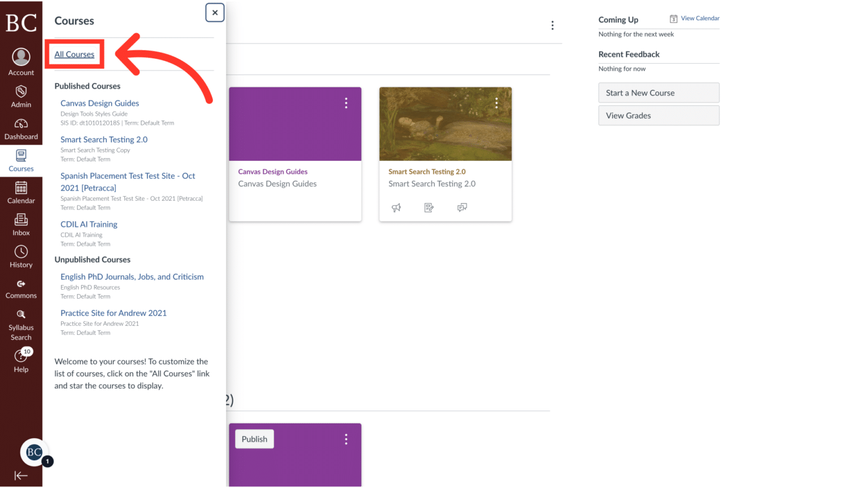Select the CDIL AI Training course
The height and width of the screenshot is (488, 868).
pos(89,224)
